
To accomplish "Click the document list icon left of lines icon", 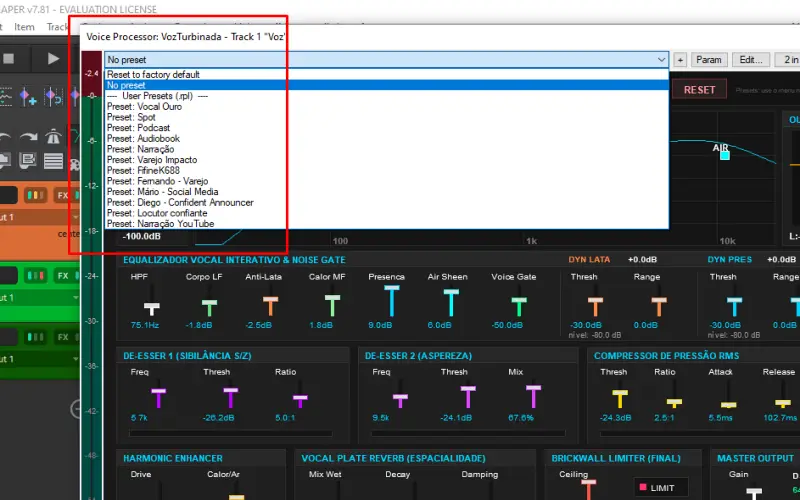I will tap(28, 161).
